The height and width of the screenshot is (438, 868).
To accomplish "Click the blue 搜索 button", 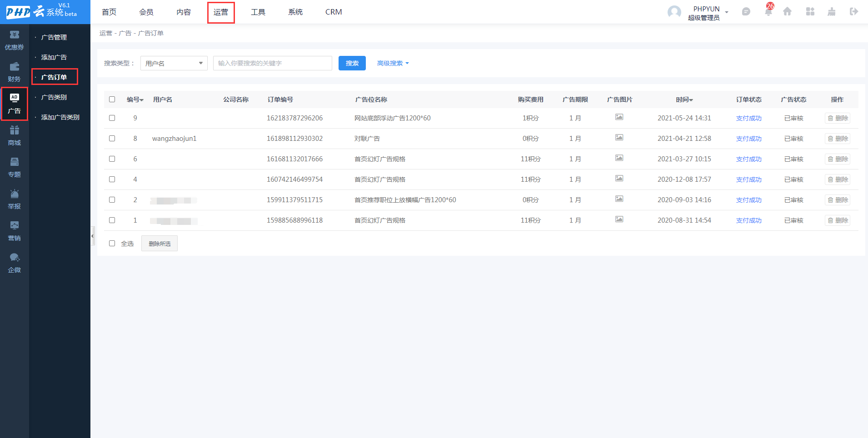I will click(352, 63).
